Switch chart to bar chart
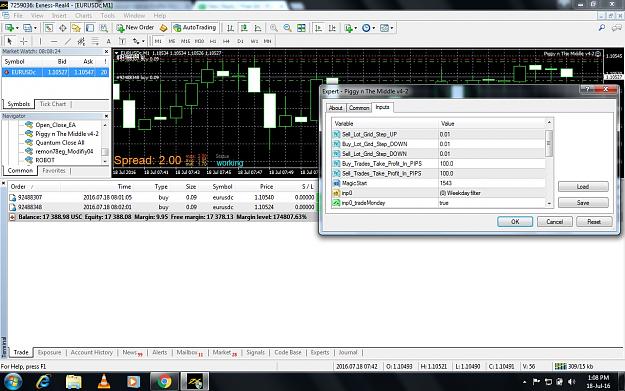The height and width of the screenshot is (391, 625). click(x=230, y=28)
